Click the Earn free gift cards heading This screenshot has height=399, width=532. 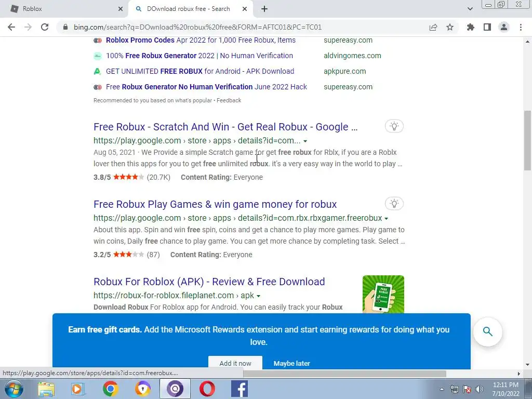click(x=105, y=329)
